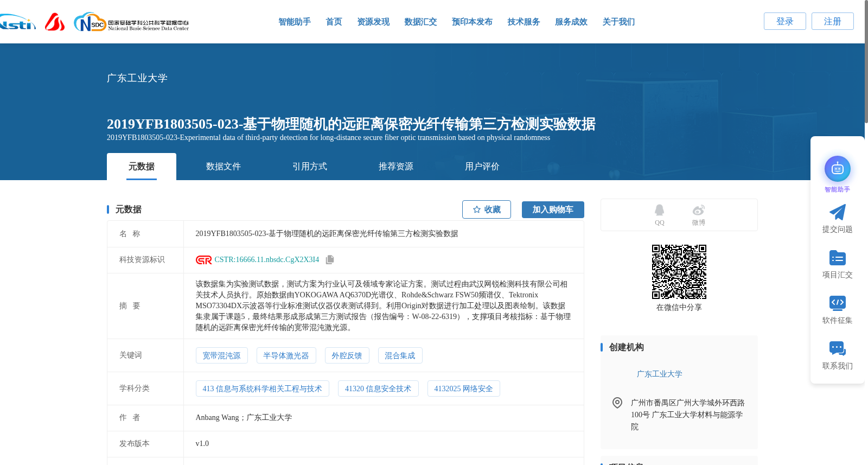Open 服务成效 menu item
Image resolution: width=868 pixels, height=465 pixels.
click(x=571, y=22)
